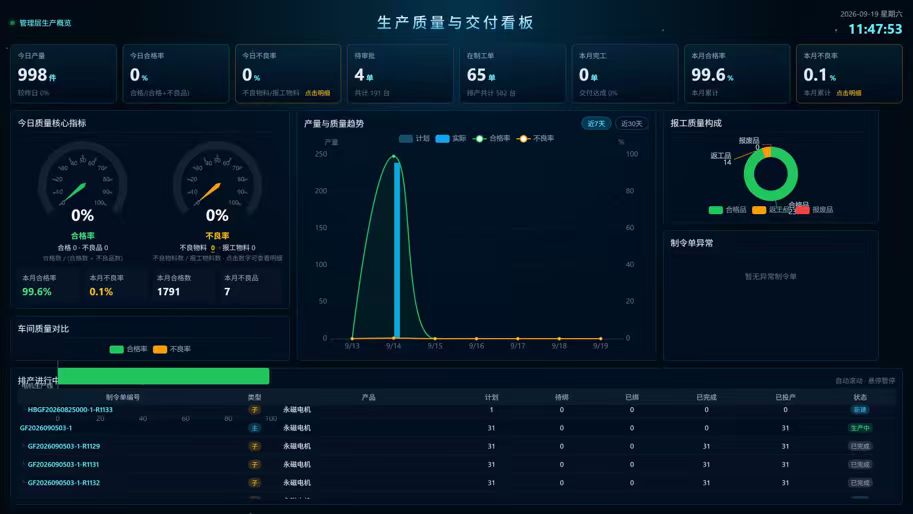Click the 待审批 4 单 card
This screenshot has width=913, height=514.
click(400, 74)
